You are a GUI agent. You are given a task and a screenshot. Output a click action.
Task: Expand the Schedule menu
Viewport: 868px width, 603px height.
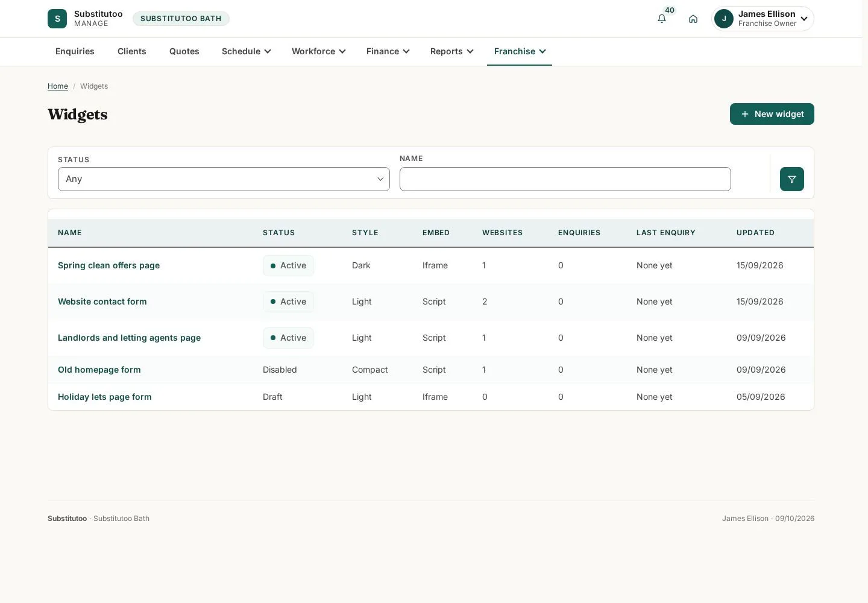point(246,51)
